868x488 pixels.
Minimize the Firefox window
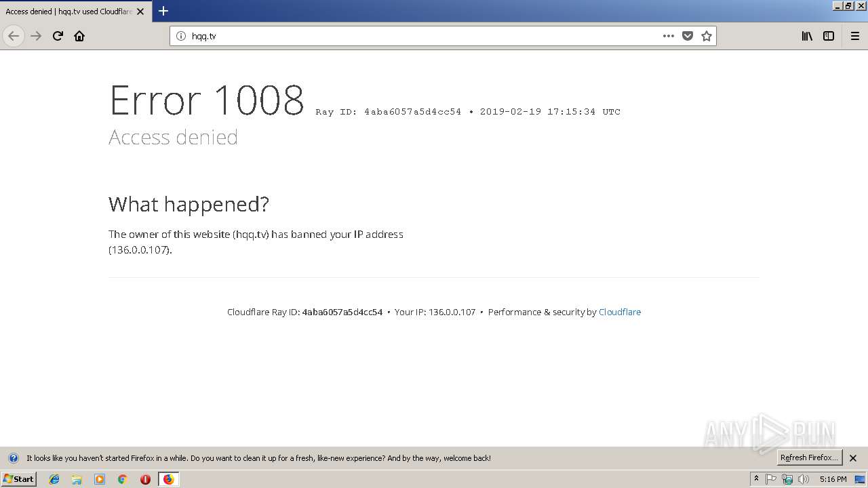[837, 5]
